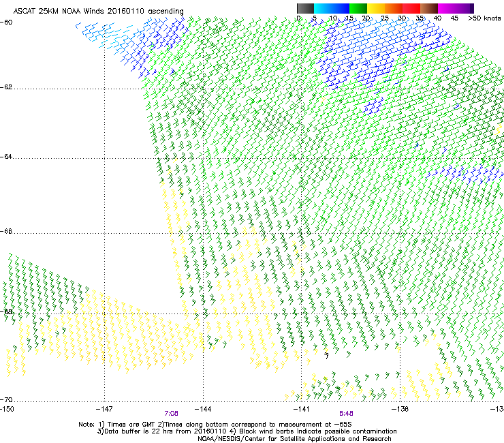Click the '-62' latitude axis label
Image resolution: width=504 pixels, height=443 pixels.
pos(6,87)
